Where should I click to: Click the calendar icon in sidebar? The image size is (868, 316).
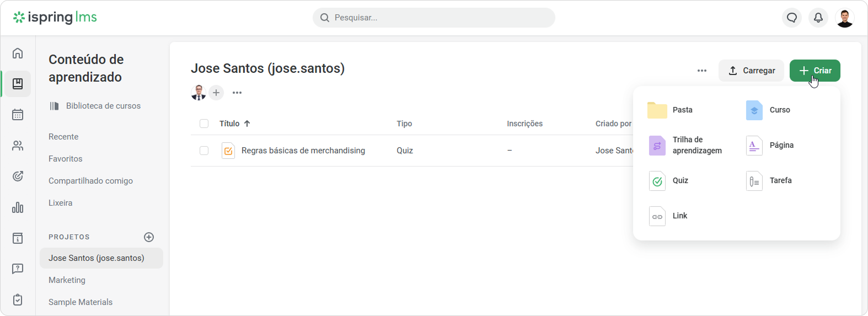18,115
